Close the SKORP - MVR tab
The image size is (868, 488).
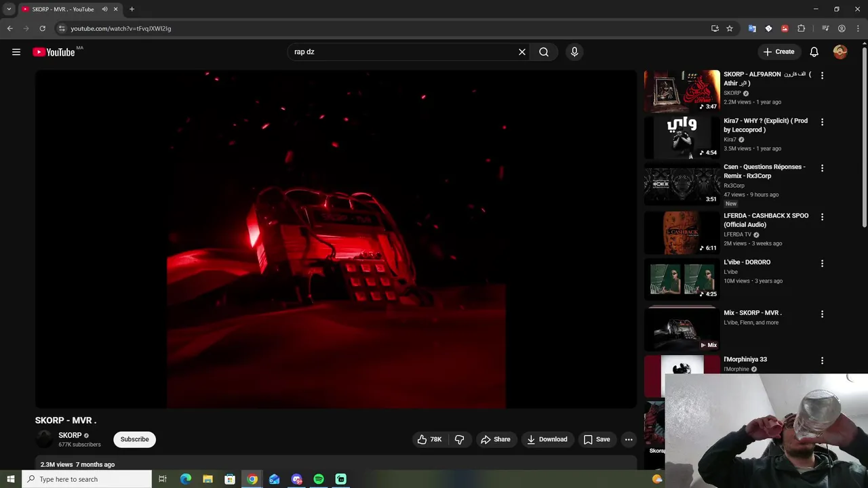[116, 9]
